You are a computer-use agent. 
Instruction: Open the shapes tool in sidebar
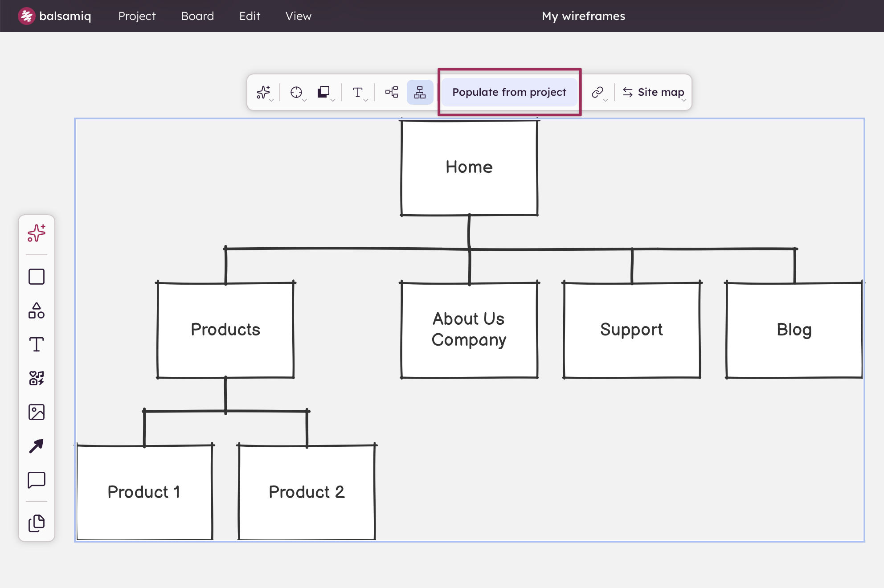[37, 310]
